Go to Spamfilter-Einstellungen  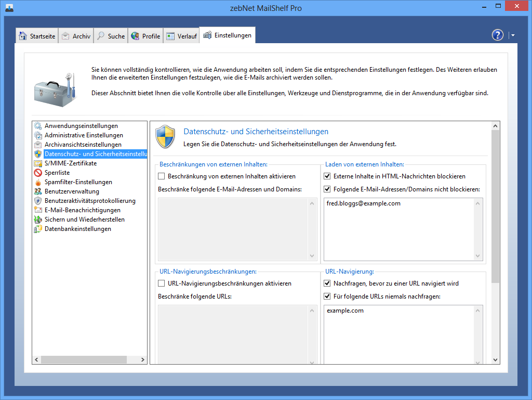click(x=78, y=182)
